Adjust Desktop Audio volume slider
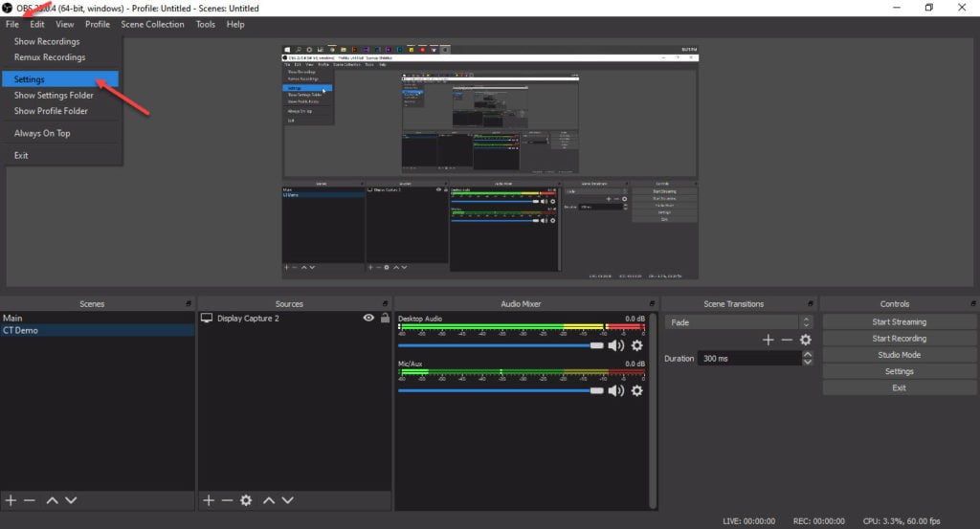The height and width of the screenshot is (529, 980). click(x=501, y=345)
